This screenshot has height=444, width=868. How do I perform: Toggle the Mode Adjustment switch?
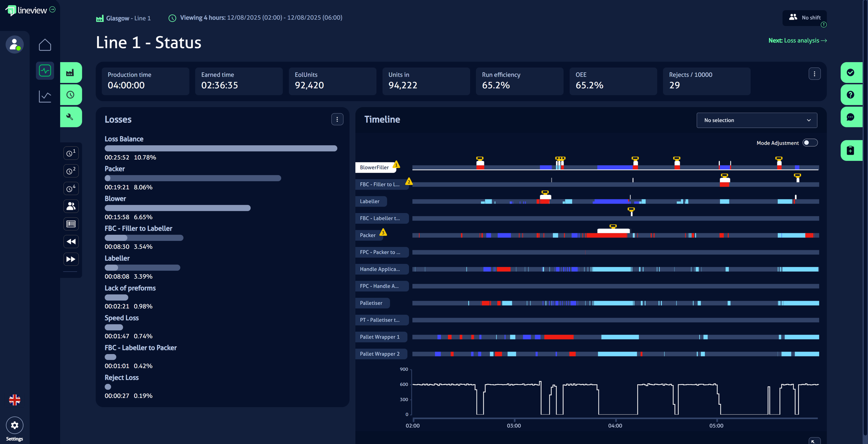[810, 143]
